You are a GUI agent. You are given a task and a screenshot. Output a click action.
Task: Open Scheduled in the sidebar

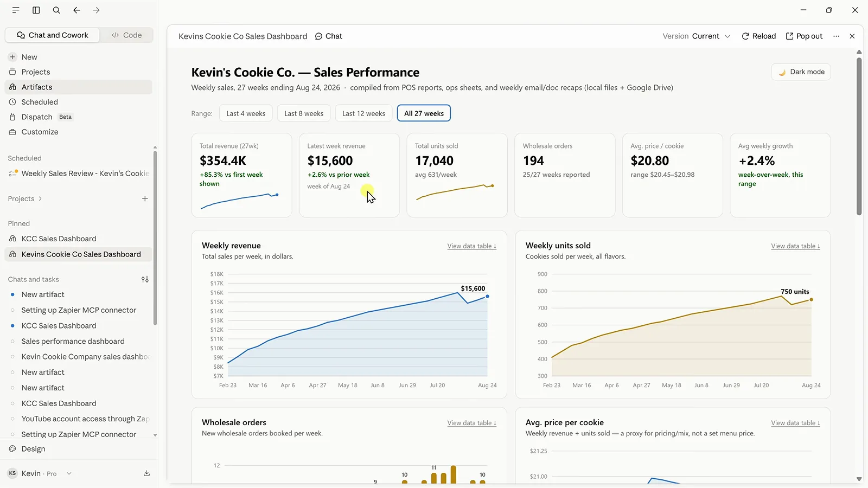(78, 102)
